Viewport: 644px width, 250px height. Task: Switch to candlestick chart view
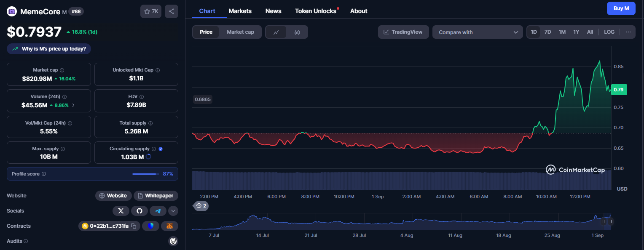click(x=297, y=32)
